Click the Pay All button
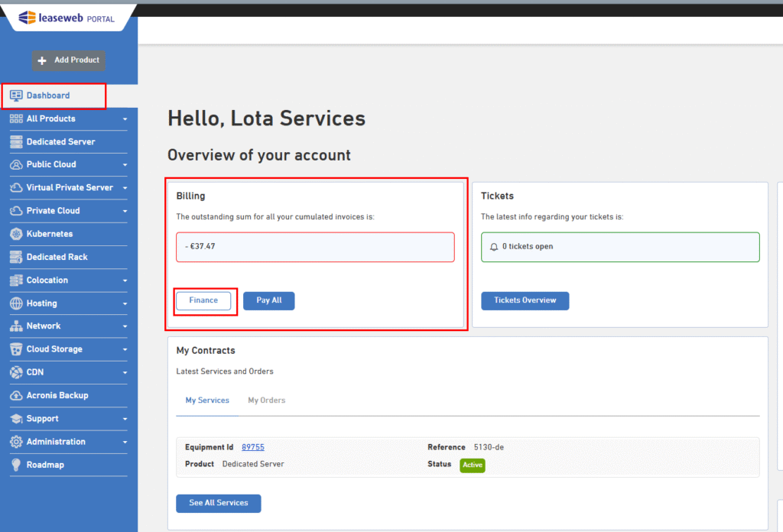The width and height of the screenshot is (783, 532). pyautogui.click(x=268, y=300)
